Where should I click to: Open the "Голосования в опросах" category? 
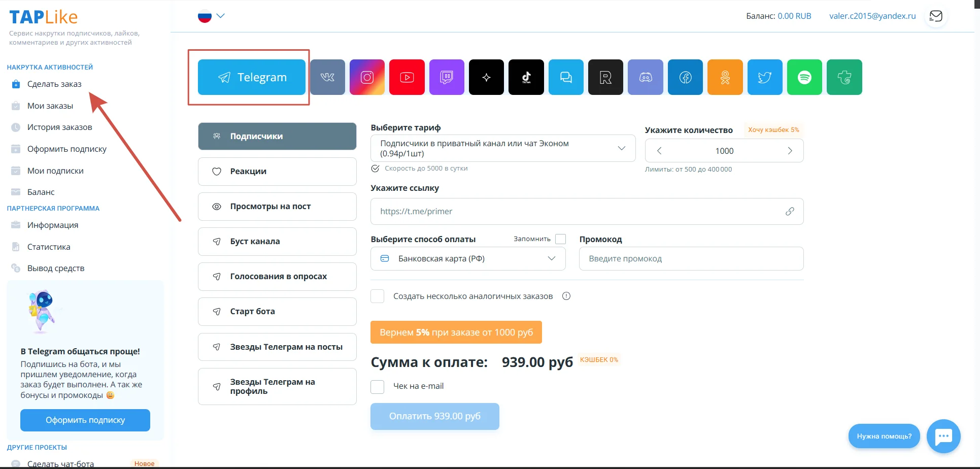pyautogui.click(x=277, y=277)
